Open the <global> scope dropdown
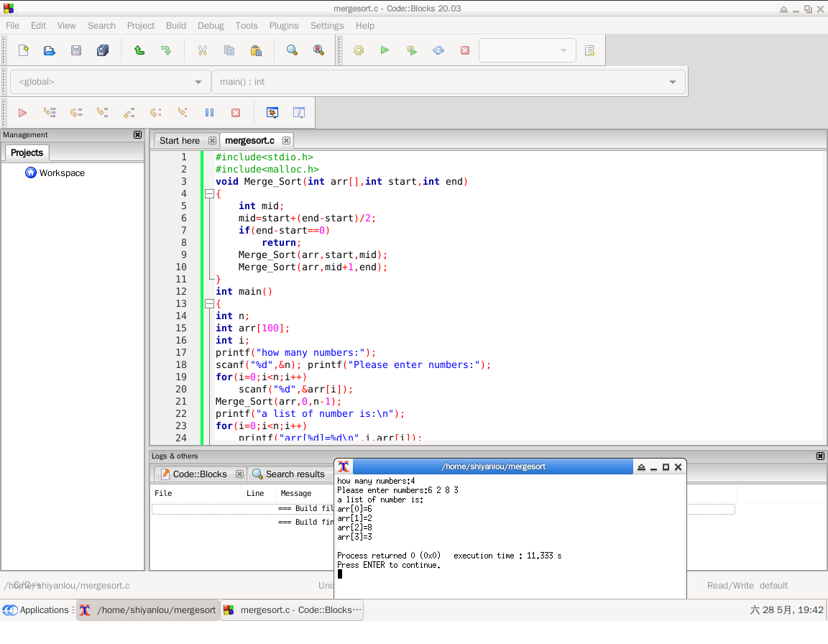Viewport: 828px width, 644px height. pyautogui.click(x=111, y=82)
